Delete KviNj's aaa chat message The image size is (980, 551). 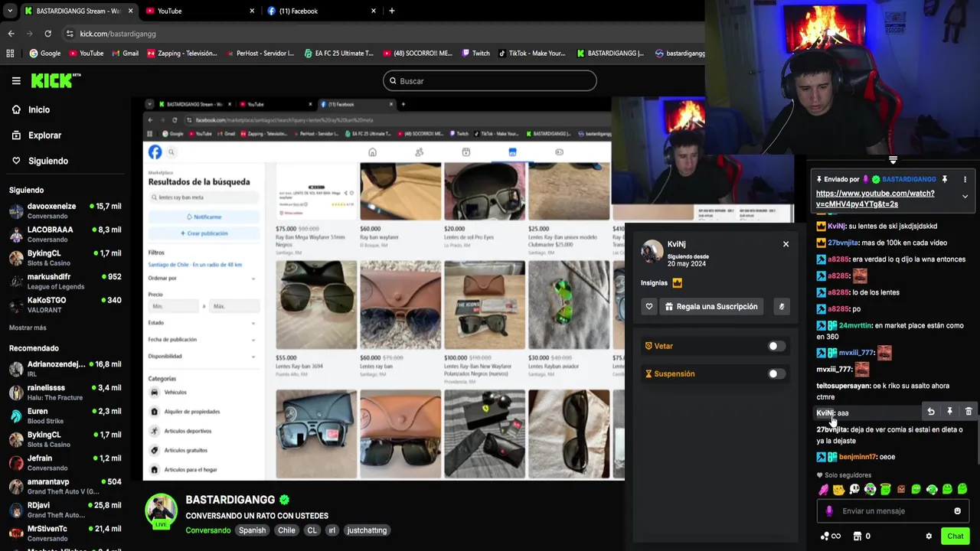[969, 412]
